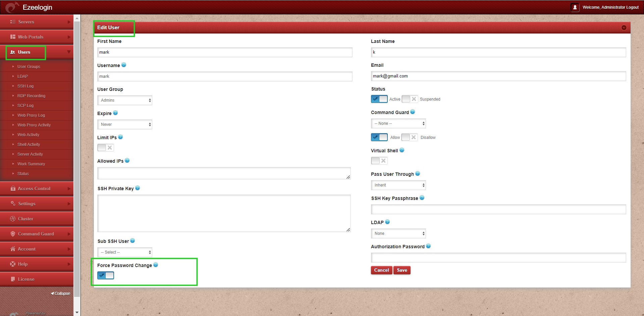Click the Authorization Password field
This screenshot has height=316, width=644.
pos(498,258)
